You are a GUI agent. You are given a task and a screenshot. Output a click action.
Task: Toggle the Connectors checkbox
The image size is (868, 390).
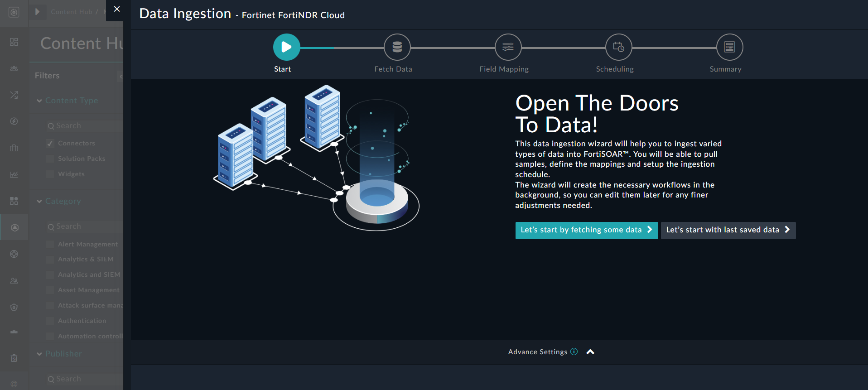[x=50, y=144]
